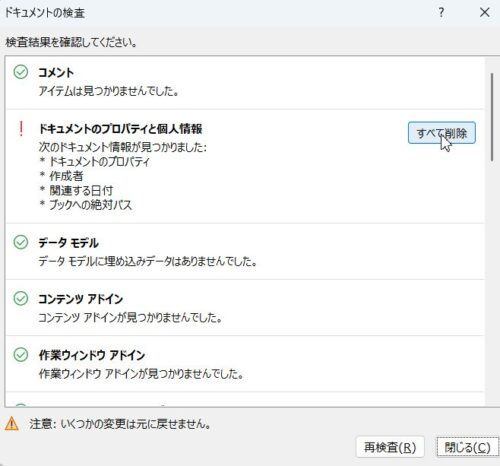Image resolution: width=500 pixels, height=466 pixels.
Task: Select the コンテンツ アドイン heading
Action: tap(81, 299)
